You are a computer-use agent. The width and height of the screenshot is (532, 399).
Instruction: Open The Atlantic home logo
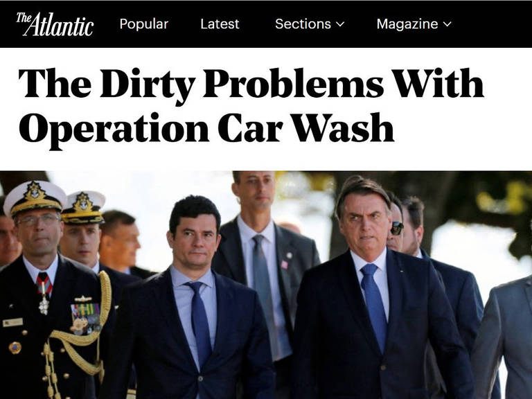(55, 24)
